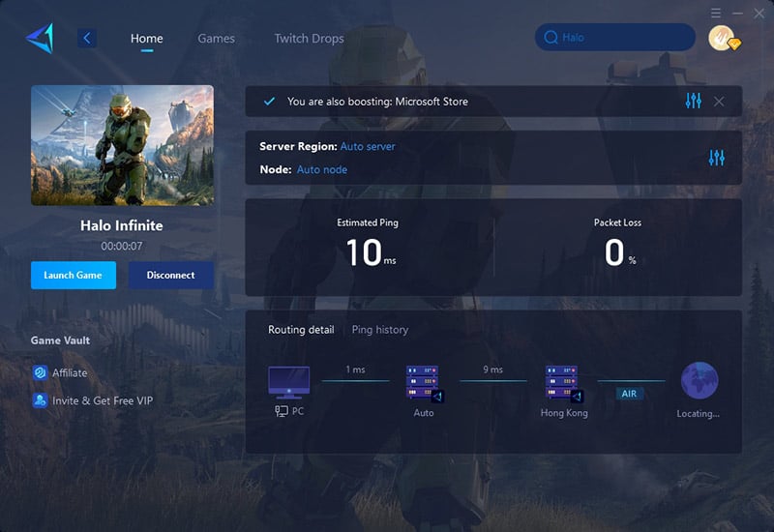Change the Auto node selection

point(322,169)
